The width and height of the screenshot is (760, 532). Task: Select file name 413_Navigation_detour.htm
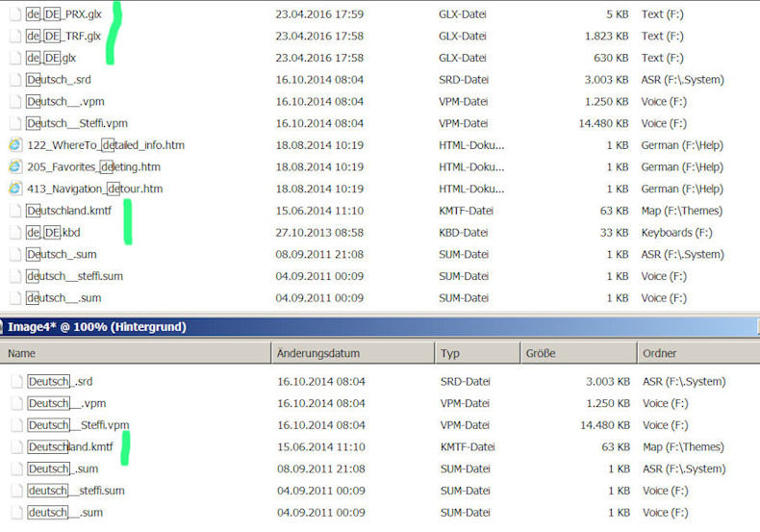pyautogui.click(x=95, y=189)
